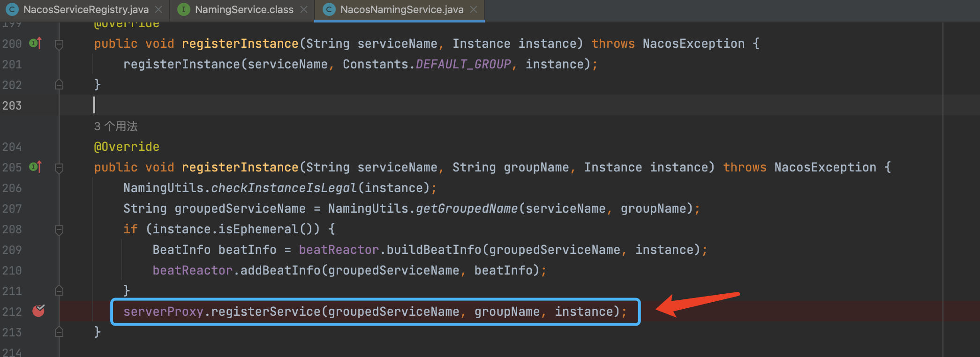The image size is (980, 357).
Task: Click registerService call on line 212
Action: click(x=266, y=312)
